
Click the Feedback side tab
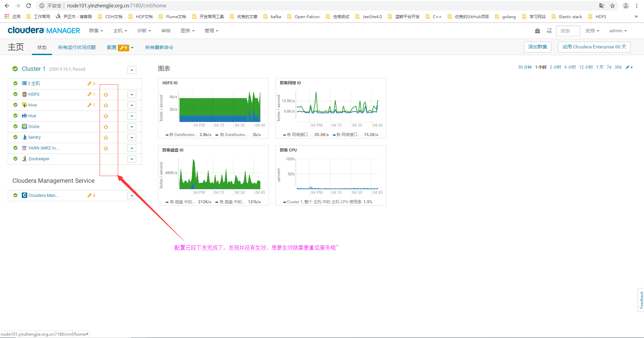click(x=641, y=300)
